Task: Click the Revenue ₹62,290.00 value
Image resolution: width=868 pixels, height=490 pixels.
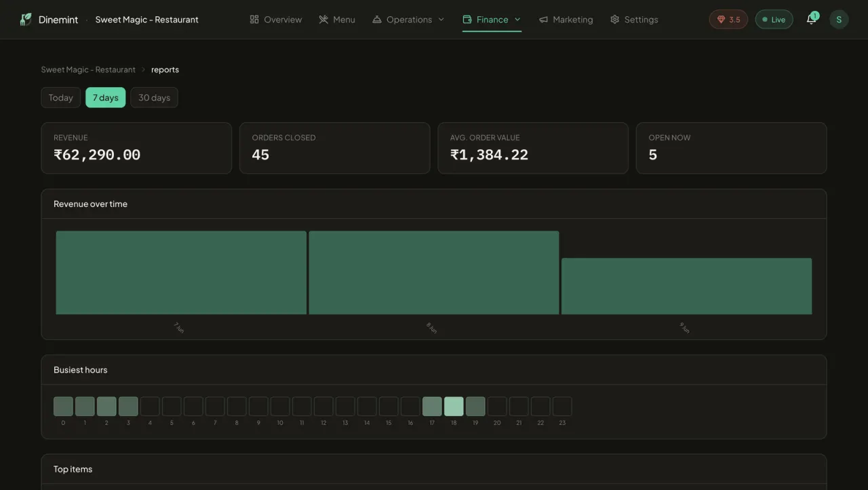Action: click(x=97, y=155)
